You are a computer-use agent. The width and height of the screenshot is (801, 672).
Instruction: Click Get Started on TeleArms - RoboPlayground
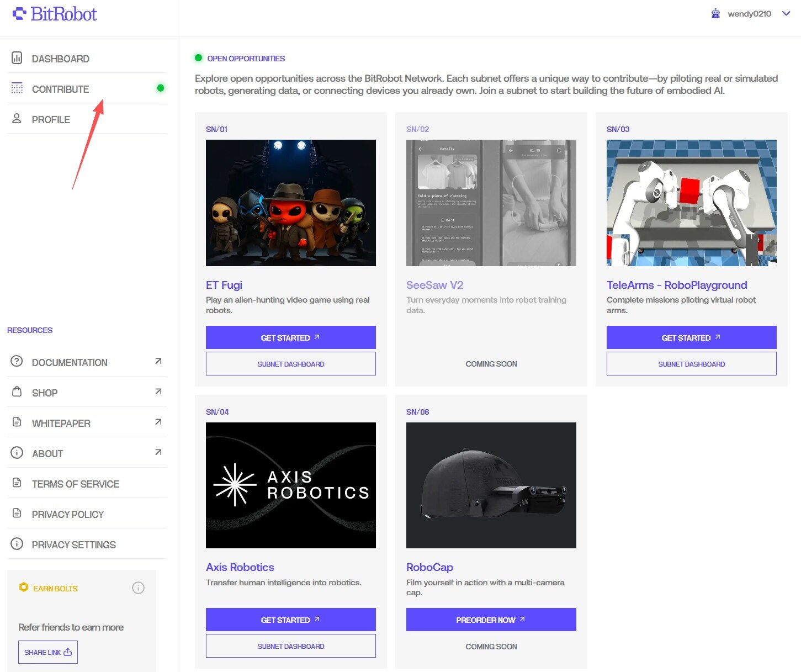692,337
